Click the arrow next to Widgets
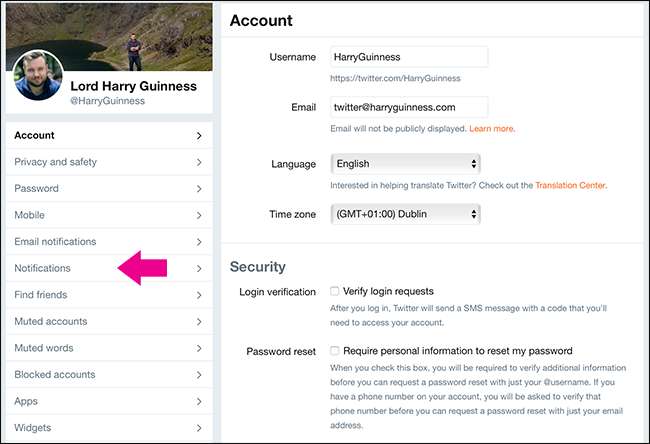 coord(199,428)
